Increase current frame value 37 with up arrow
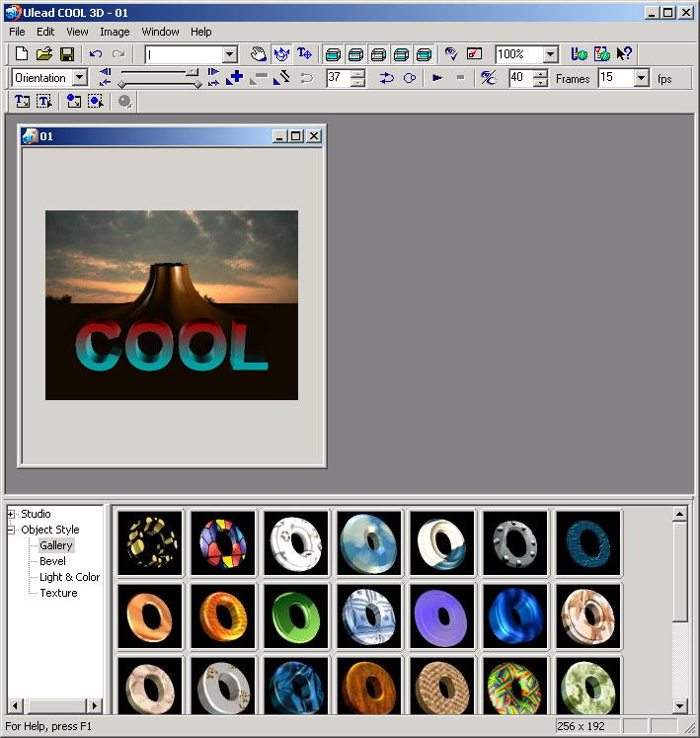The height and width of the screenshot is (738, 700). (x=358, y=73)
